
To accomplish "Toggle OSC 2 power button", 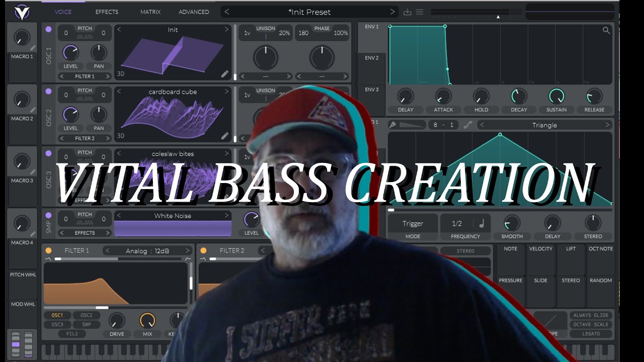I will point(49,91).
